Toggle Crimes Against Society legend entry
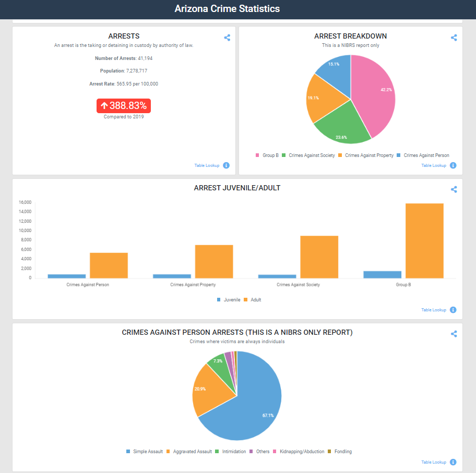476x473 pixels. point(308,155)
